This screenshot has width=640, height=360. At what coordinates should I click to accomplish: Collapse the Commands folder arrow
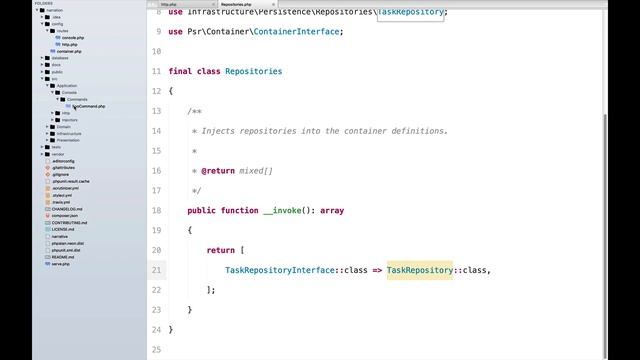[58, 99]
